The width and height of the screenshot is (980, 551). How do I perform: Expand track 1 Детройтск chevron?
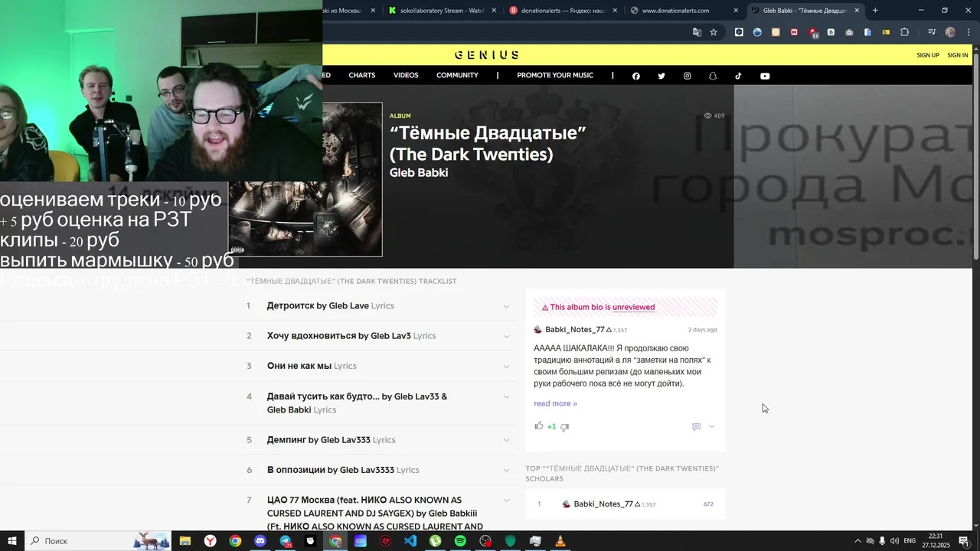point(506,306)
